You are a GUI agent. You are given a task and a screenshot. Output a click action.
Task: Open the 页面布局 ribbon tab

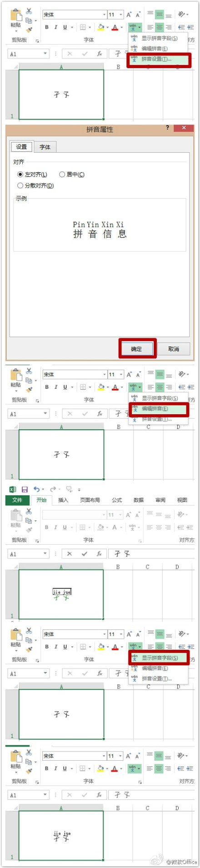pos(90,500)
